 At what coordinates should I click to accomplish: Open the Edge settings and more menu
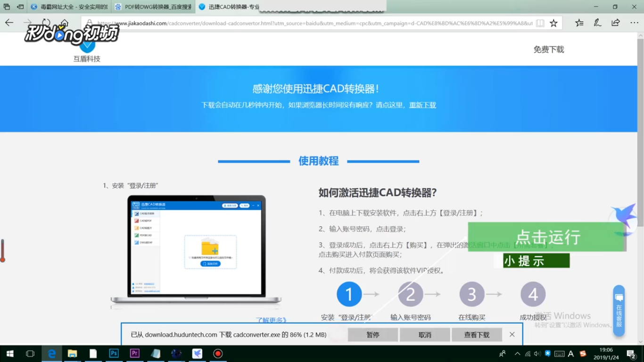pyautogui.click(x=634, y=23)
